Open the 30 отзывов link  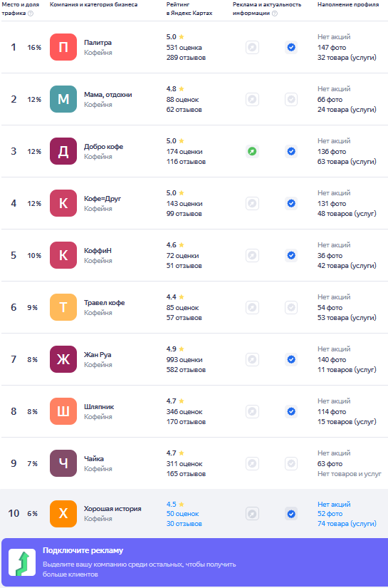coord(184,524)
